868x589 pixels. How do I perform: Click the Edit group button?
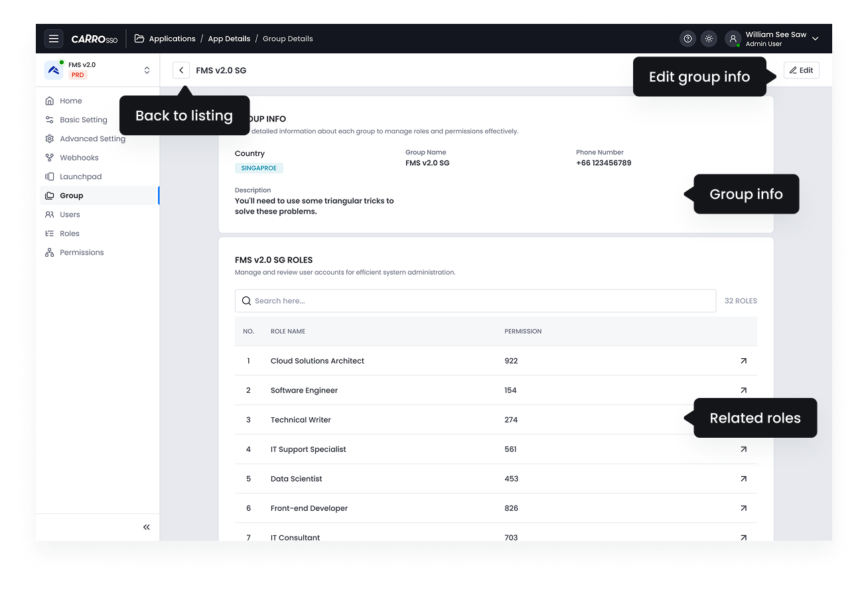(801, 70)
